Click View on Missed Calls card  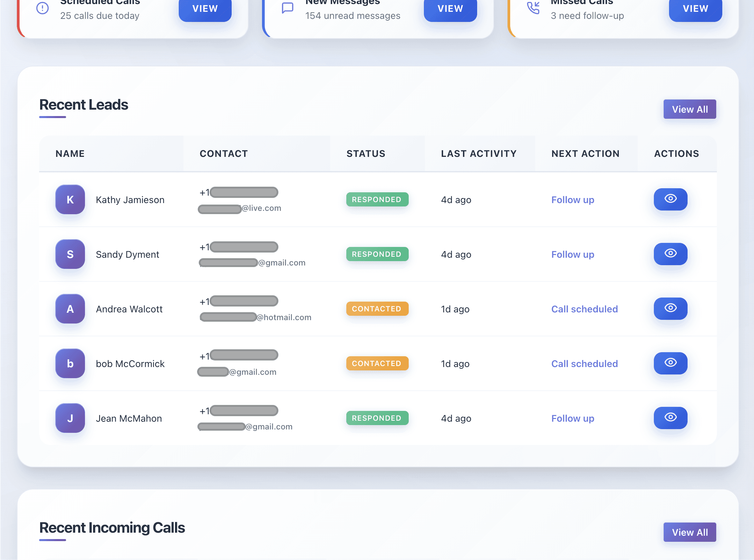pyautogui.click(x=695, y=9)
